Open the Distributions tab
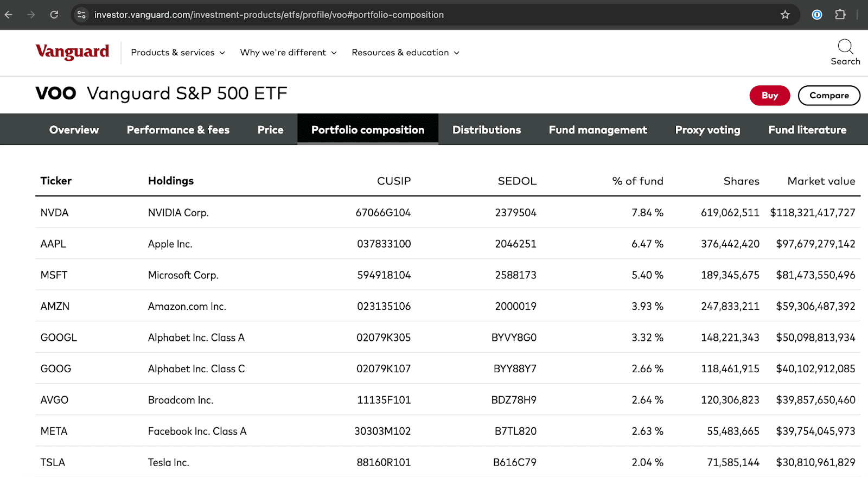 [487, 130]
